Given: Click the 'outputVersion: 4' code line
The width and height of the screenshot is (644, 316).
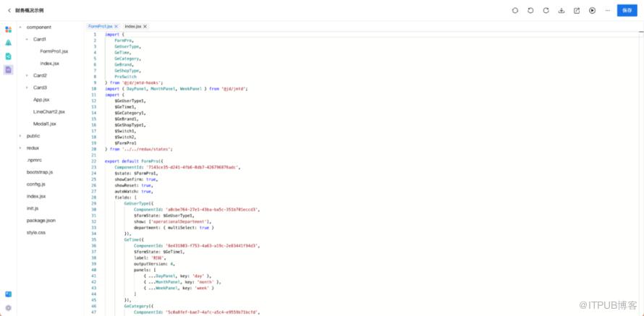Looking at the screenshot, I should (153, 264).
